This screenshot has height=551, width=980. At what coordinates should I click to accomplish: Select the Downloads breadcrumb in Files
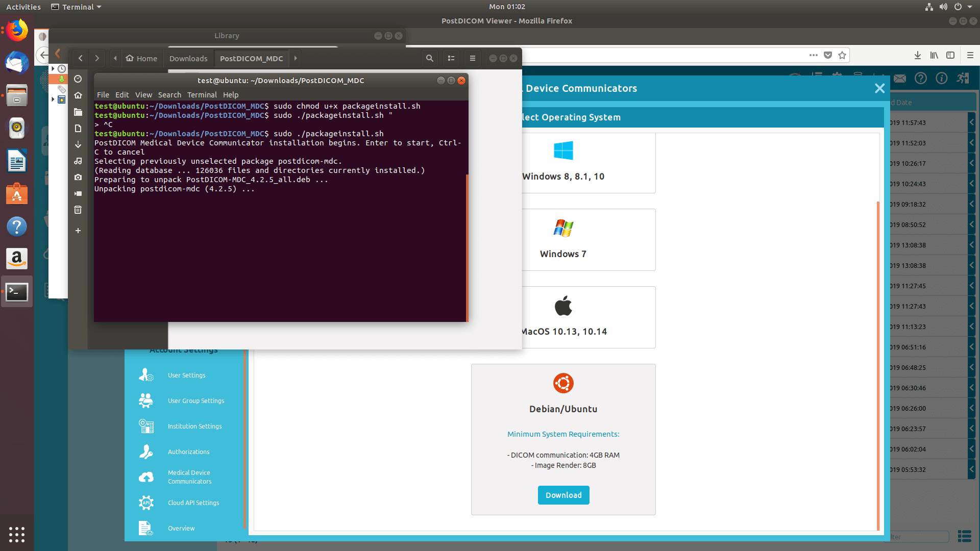click(x=188, y=58)
